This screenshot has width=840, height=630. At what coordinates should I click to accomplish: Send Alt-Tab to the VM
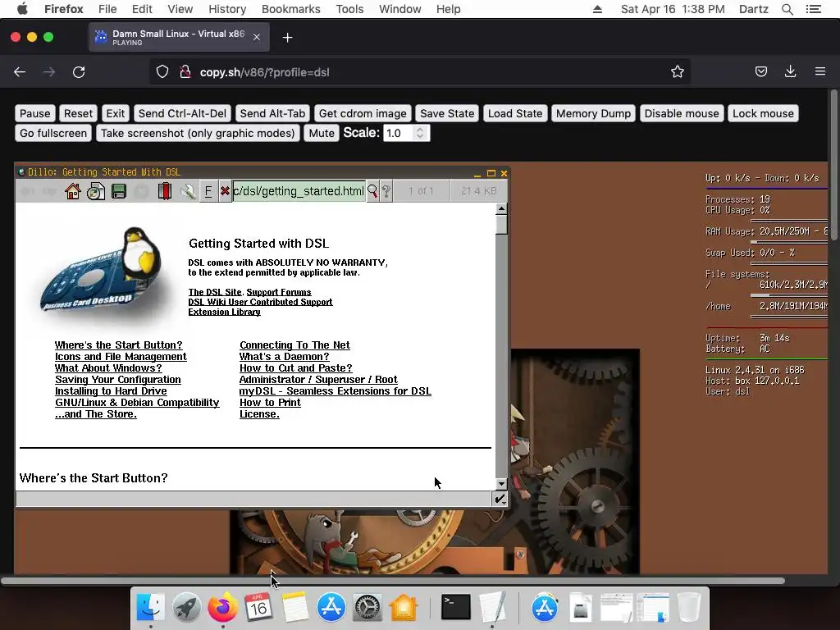tap(272, 113)
